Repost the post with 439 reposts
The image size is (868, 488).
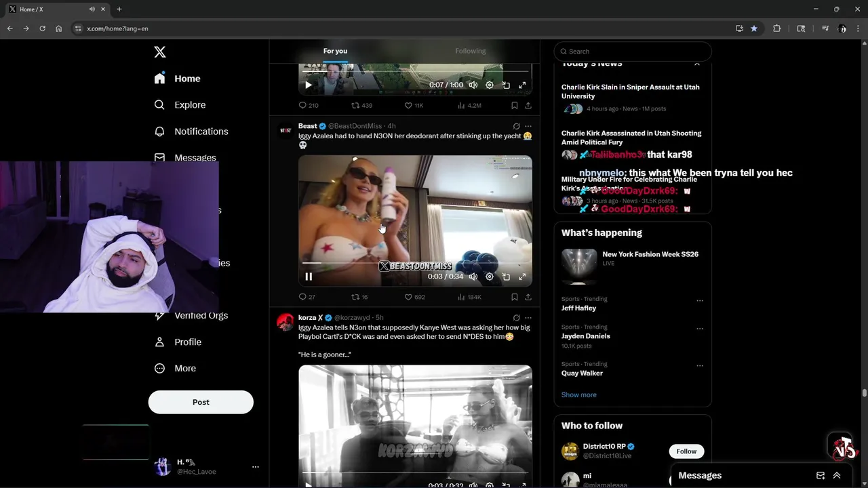[x=361, y=106]
